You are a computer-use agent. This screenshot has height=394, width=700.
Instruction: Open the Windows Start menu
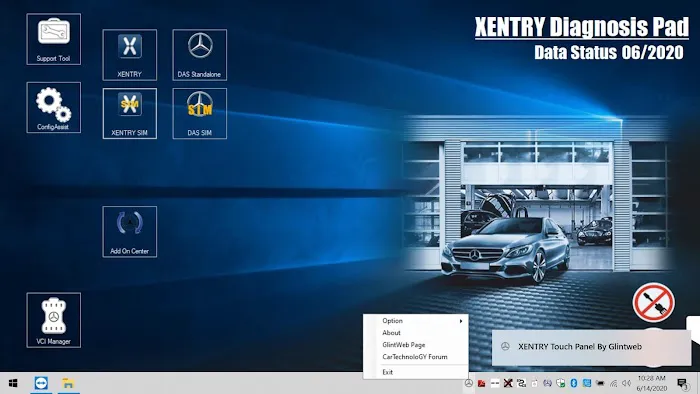pyautogui.click(x=13, y=383)
